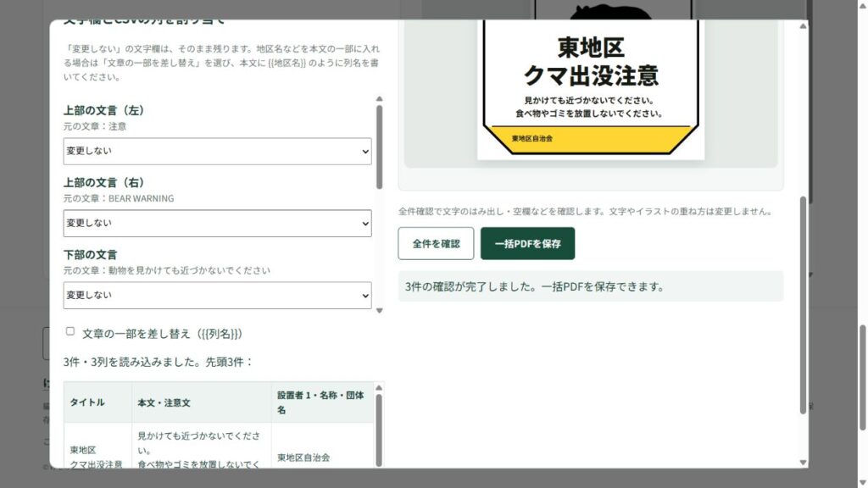This screenshot has width=868, height=488.
Task: Click the field list scrollbar thumb
Action: (x=379, y=147)
